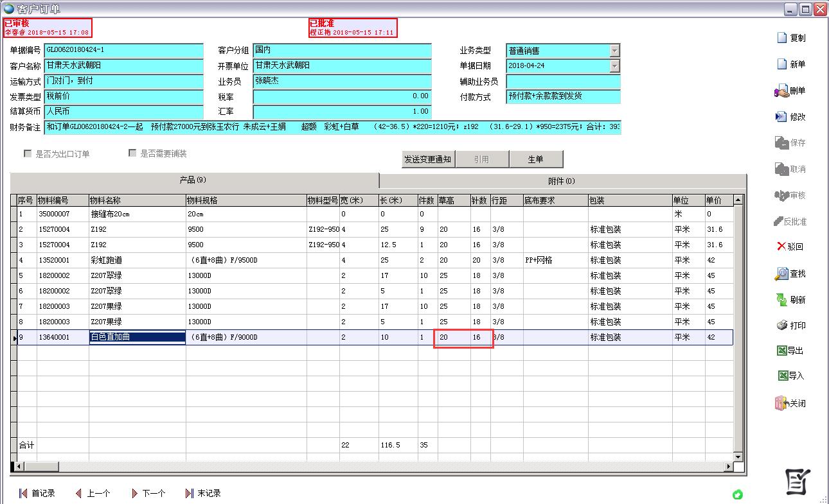Check the 是否需要铺装 option
The height and width of the screenshot is (504, 829).
132,153
